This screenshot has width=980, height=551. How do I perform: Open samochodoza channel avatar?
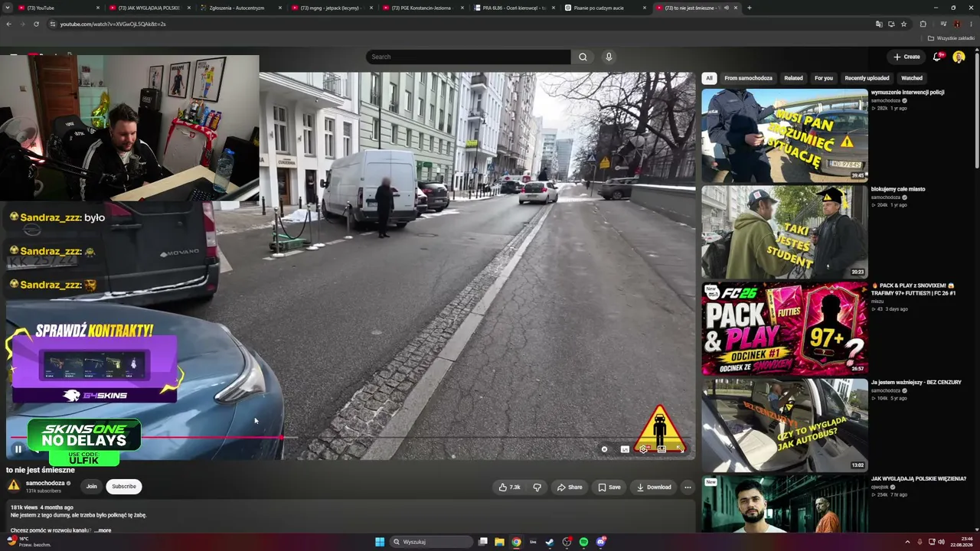coord(14,485)
